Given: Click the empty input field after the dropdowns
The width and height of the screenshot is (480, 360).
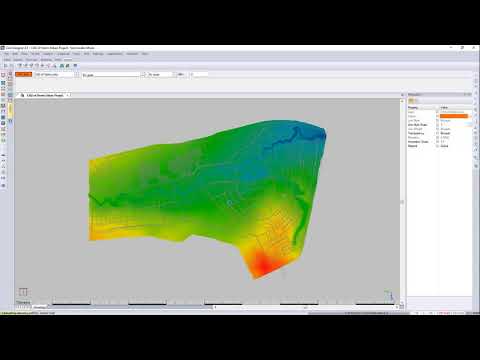Looking at the screenshot, I should [x=199, y=75].
